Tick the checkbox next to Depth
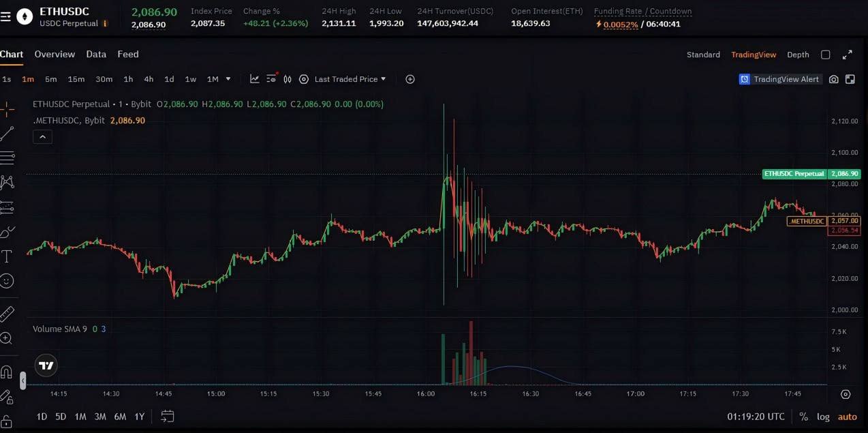868x433 pixels. coord(825,55)
